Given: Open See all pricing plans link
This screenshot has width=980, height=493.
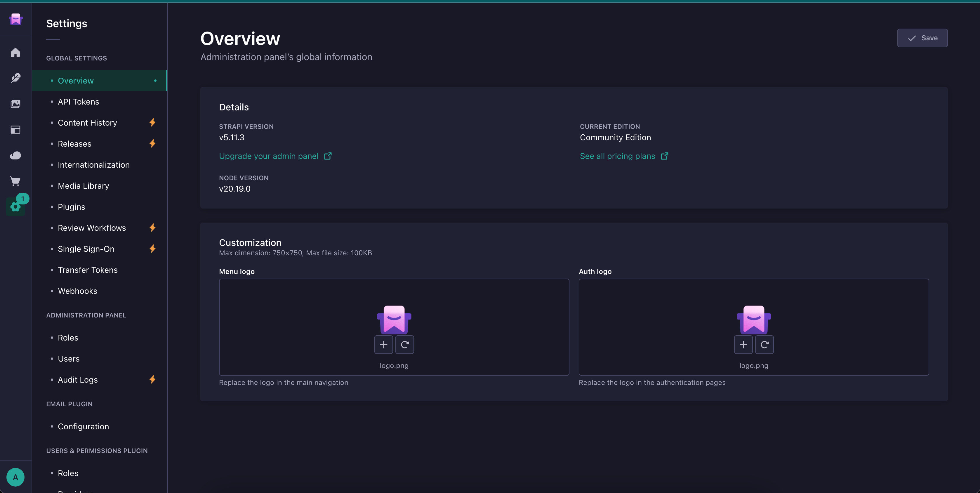Looking at the screenshot, I should (624, 156).
